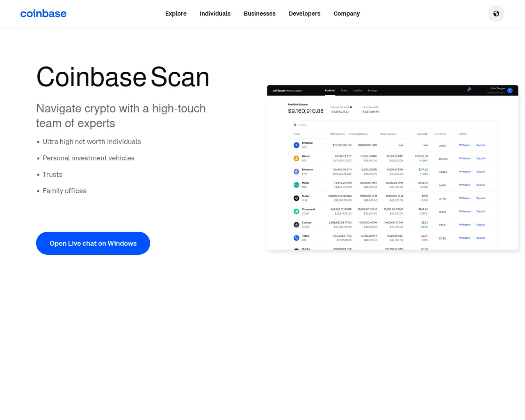This screenshot has height=420, width=525.
Task: Select the 'Trusts' bullet
Action: pos(52,174)
